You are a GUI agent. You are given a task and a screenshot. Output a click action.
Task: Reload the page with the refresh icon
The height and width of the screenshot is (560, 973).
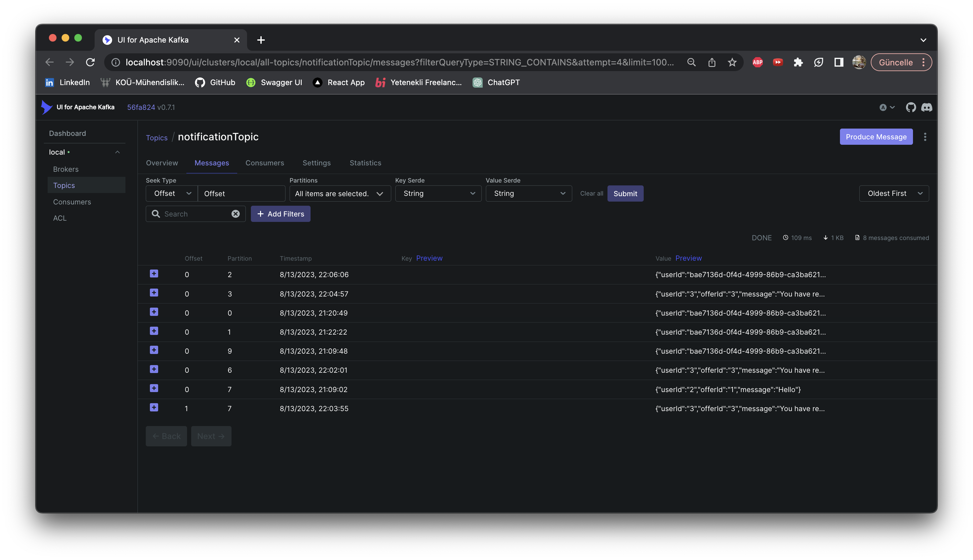(x=91, y=62)
